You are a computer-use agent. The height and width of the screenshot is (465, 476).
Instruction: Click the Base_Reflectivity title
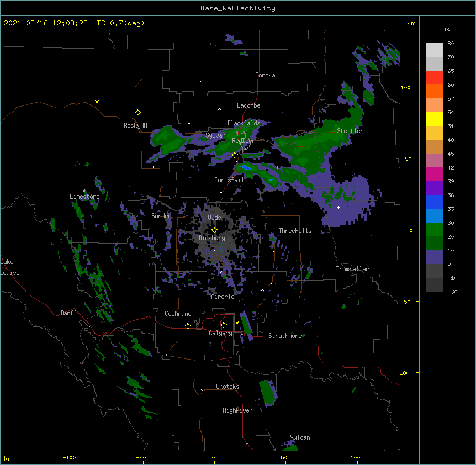pos(238,8)
